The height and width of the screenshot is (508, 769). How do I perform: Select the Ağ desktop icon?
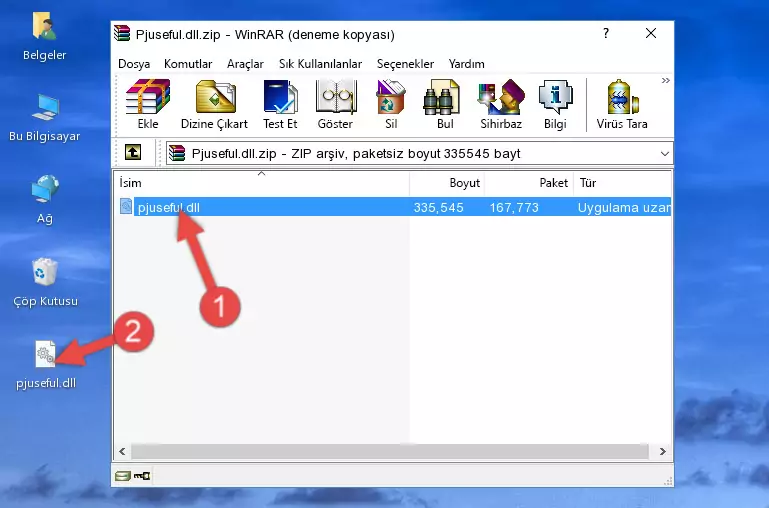(x=45, y=200)
